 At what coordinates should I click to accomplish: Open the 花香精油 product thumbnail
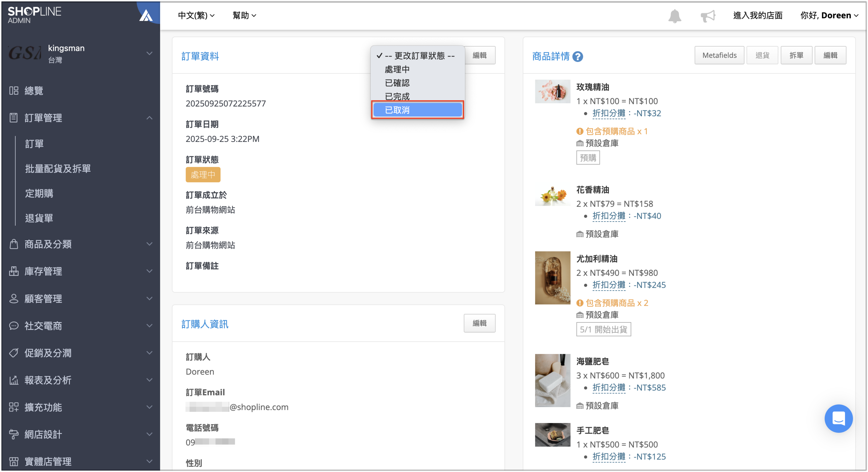pyautogui.click(x=553, y=194)
